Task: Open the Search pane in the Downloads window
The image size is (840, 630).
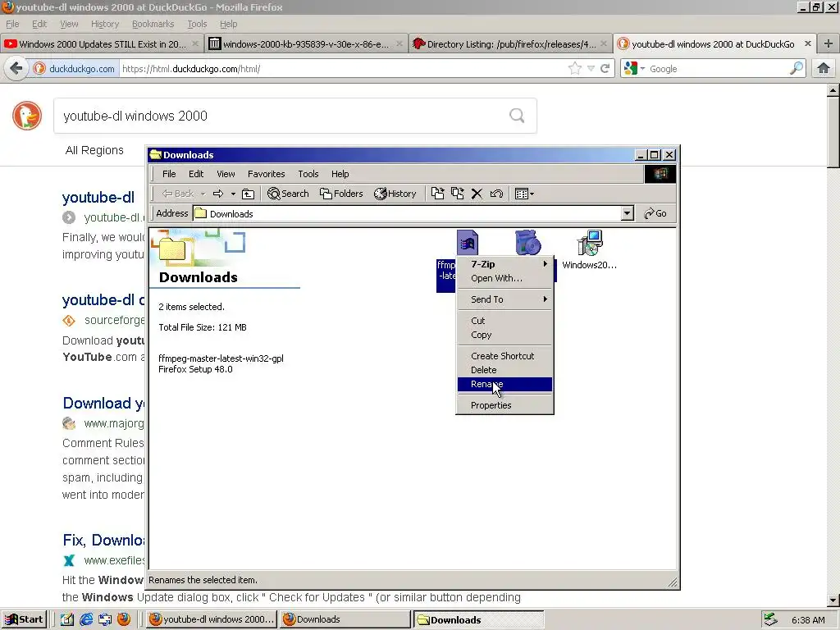Action: pyautogui.click(x=288, y=194)
